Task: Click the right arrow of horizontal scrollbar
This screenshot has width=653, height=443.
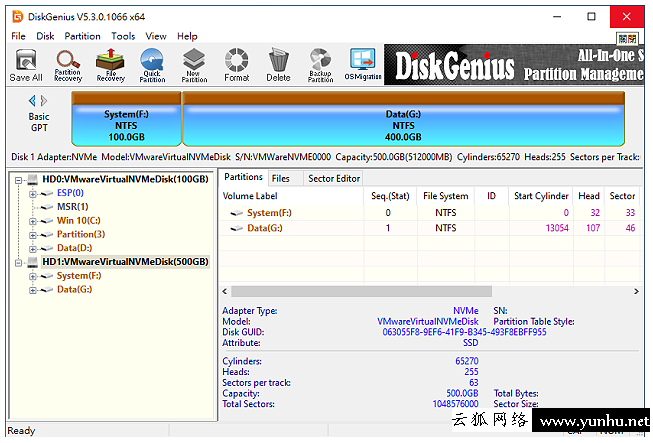Action: click(x=636, y=291)
